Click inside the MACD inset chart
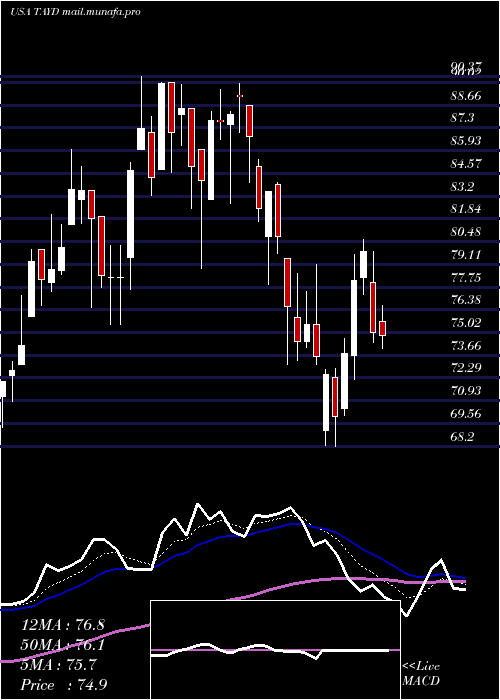 (275, 650)
